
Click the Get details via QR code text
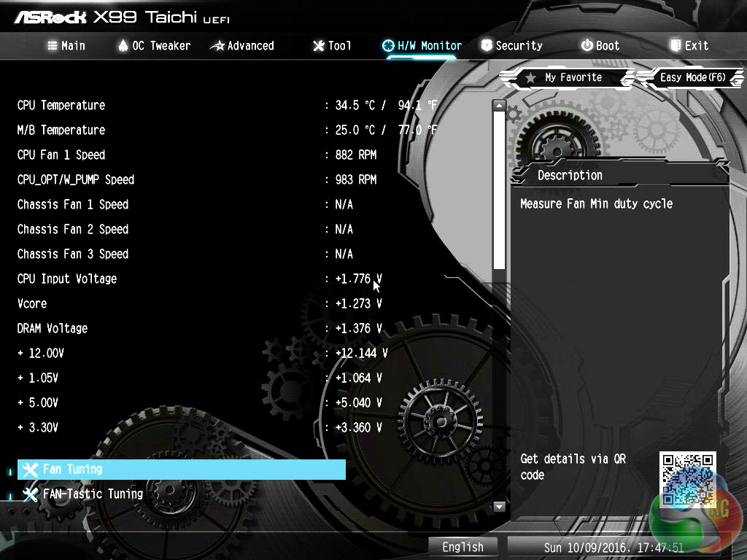click(573, 467)
